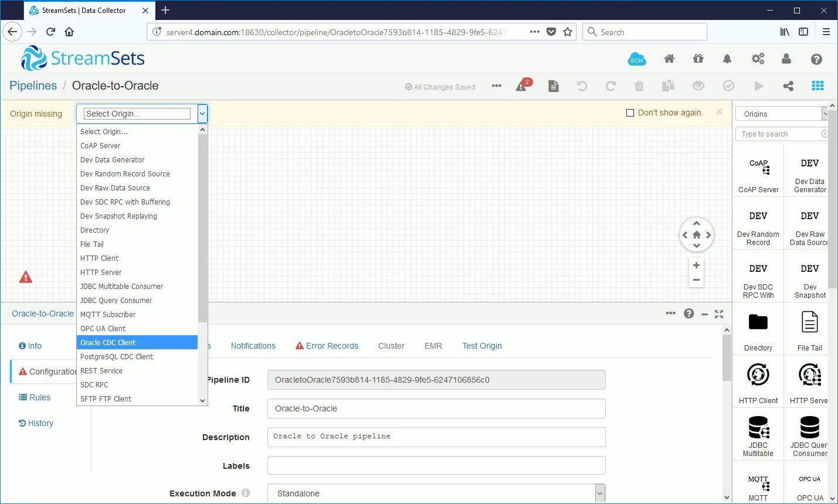
Task: Show the pipeline issues warning badge
Action: tap(523, 85)
